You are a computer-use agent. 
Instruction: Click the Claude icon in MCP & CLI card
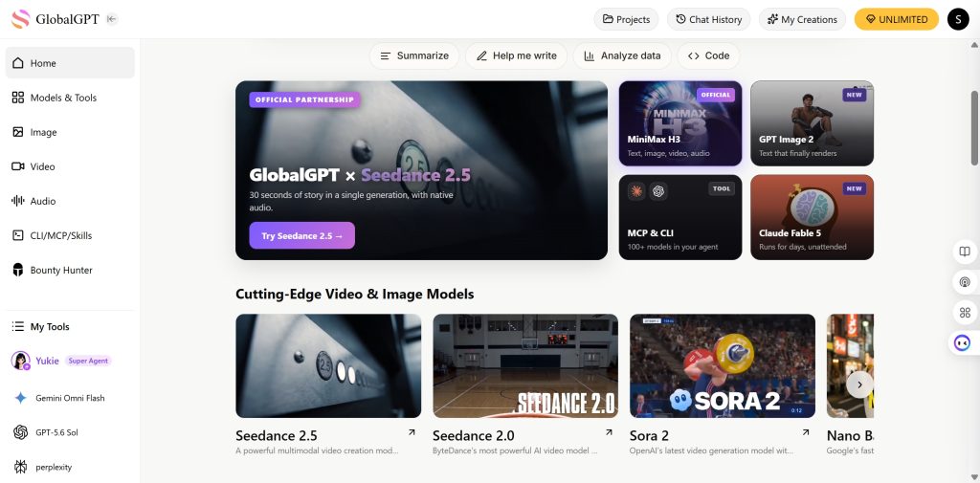[636, 191]
